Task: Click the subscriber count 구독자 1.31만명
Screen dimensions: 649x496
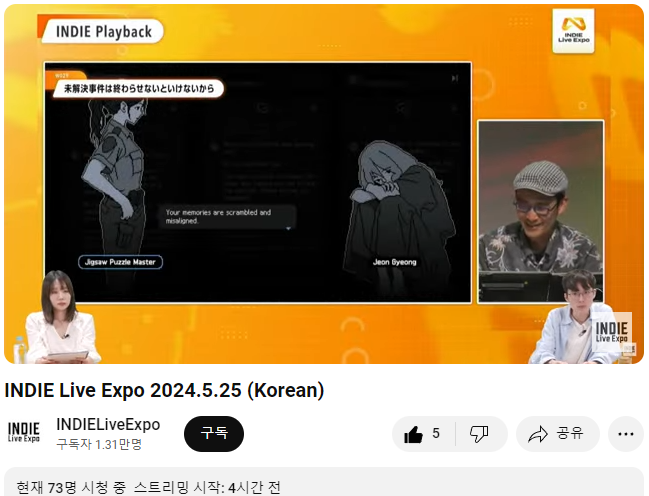Action: pos(99,444)
